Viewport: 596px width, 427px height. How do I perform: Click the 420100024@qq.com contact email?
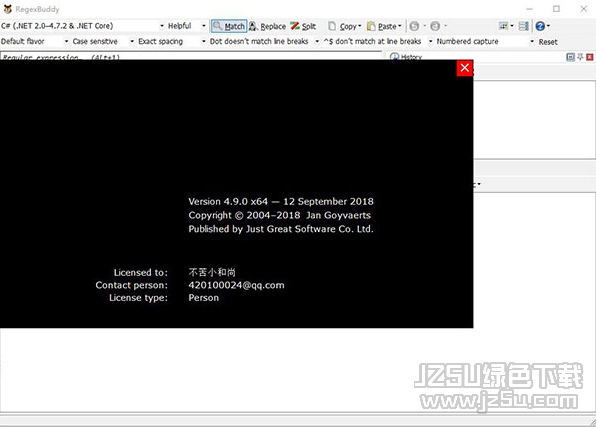[236, 285]
